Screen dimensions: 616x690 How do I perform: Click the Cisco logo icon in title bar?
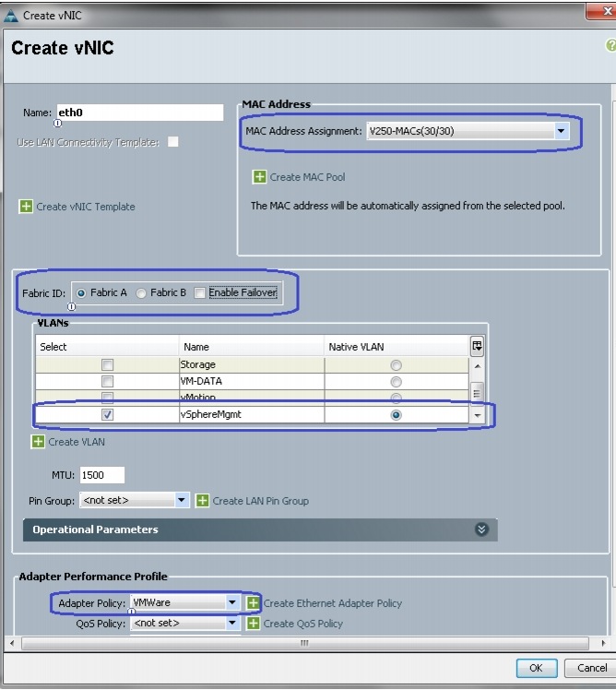click(x=10, y=16)
